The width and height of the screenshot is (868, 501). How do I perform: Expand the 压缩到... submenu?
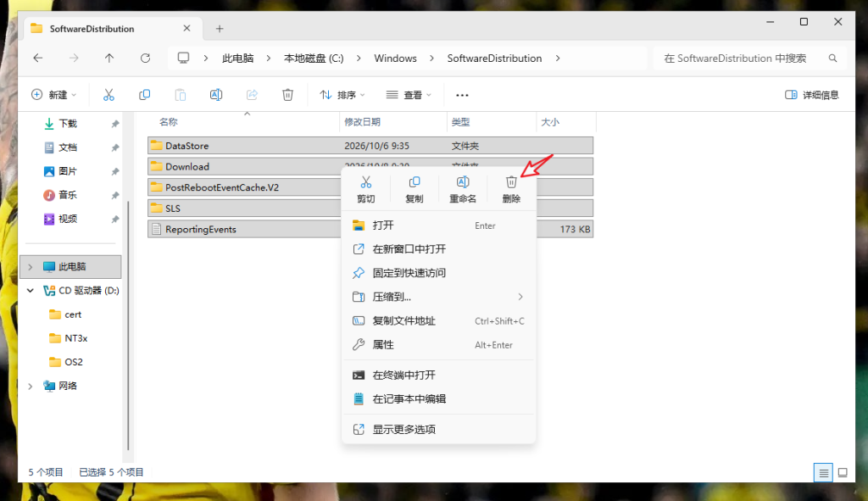(x=520, y=297)
